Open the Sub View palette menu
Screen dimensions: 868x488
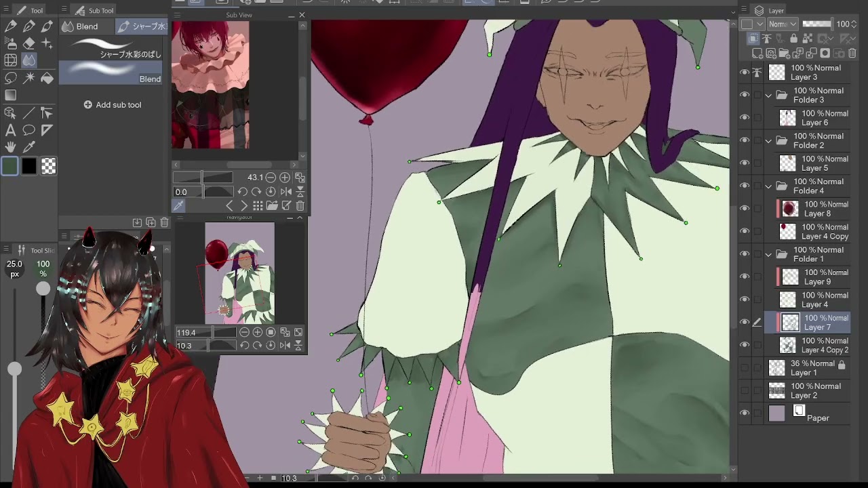(178, 15)
